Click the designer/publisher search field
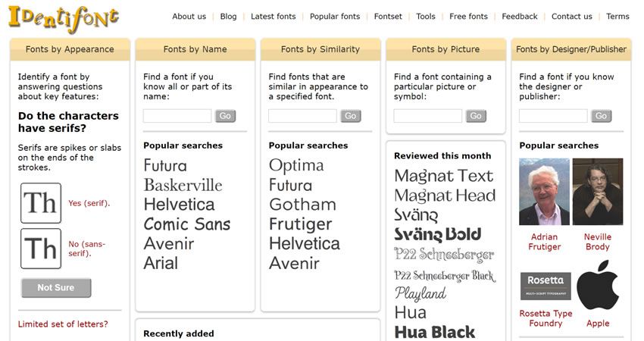This screenshot has height=341, width=644. 553,116
